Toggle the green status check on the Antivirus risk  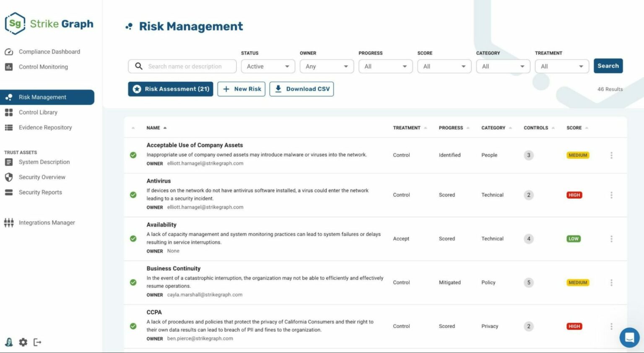click(x=133, y=194)
